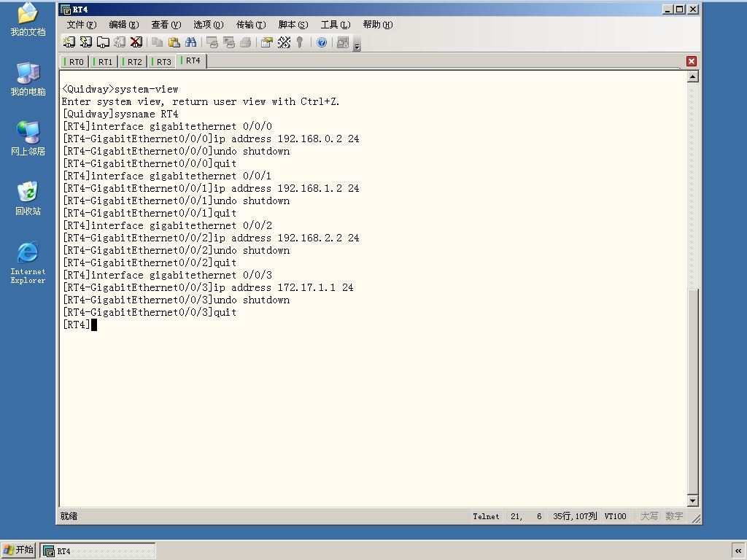Click the terminal scrollbar up arrow
The image size is (747, 560).
pyautogui.click(x=693, y=77)
